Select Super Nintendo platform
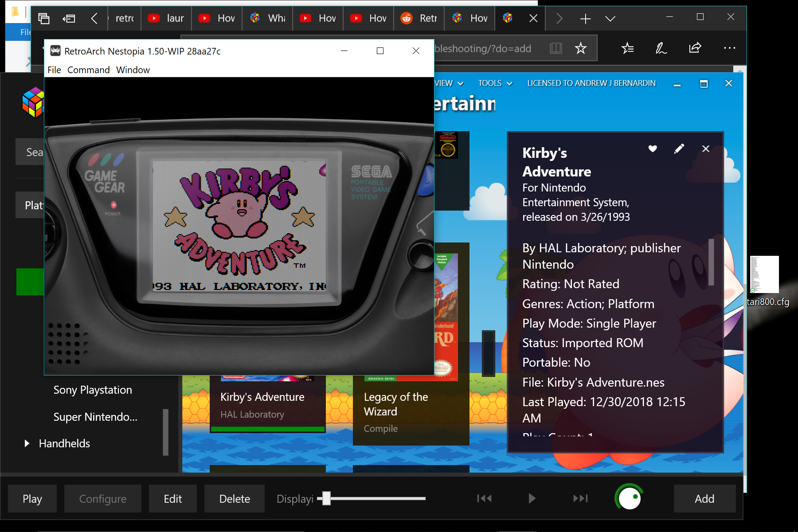 (95, 417)
